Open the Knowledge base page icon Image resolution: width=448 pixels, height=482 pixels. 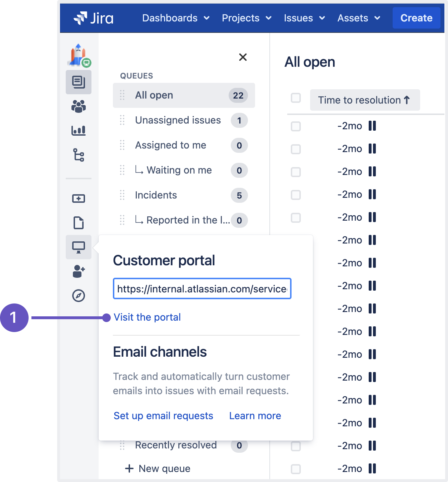(79, 223)
